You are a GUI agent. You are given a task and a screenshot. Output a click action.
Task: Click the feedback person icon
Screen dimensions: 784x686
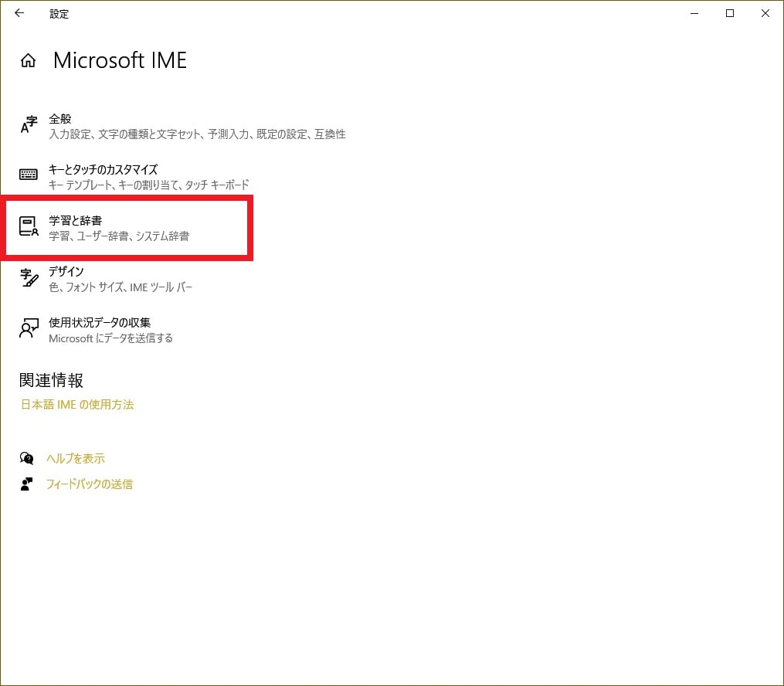26,484
